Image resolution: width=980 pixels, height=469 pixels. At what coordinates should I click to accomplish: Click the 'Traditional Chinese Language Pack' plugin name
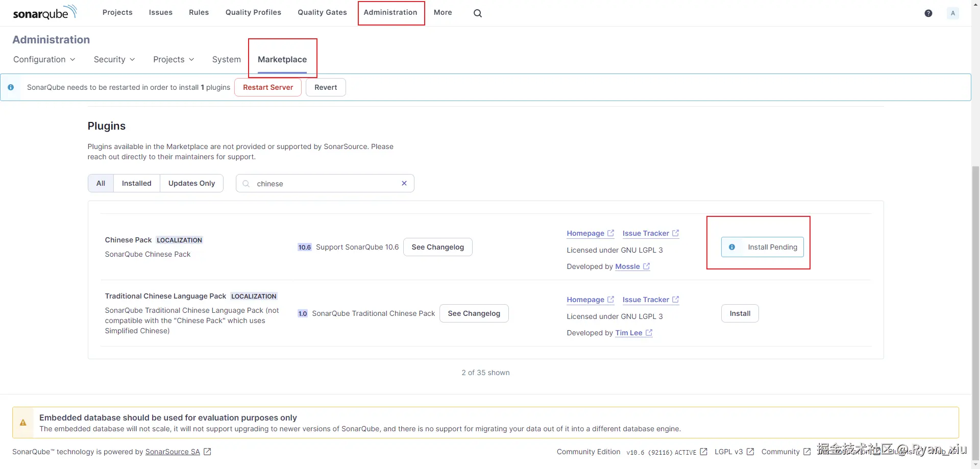point(165,296)
